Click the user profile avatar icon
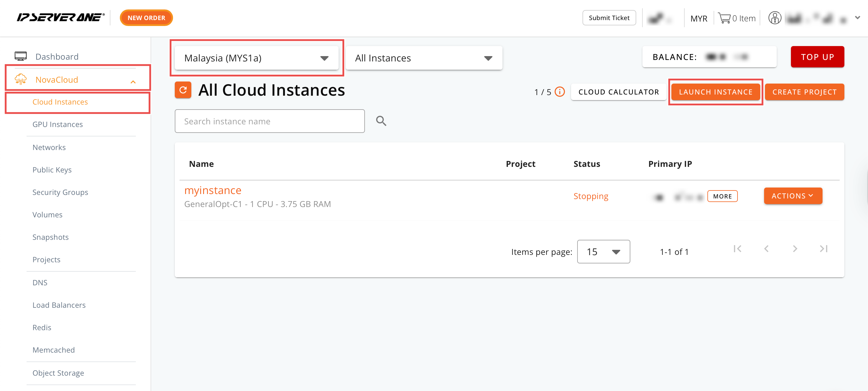 (775, 18)
